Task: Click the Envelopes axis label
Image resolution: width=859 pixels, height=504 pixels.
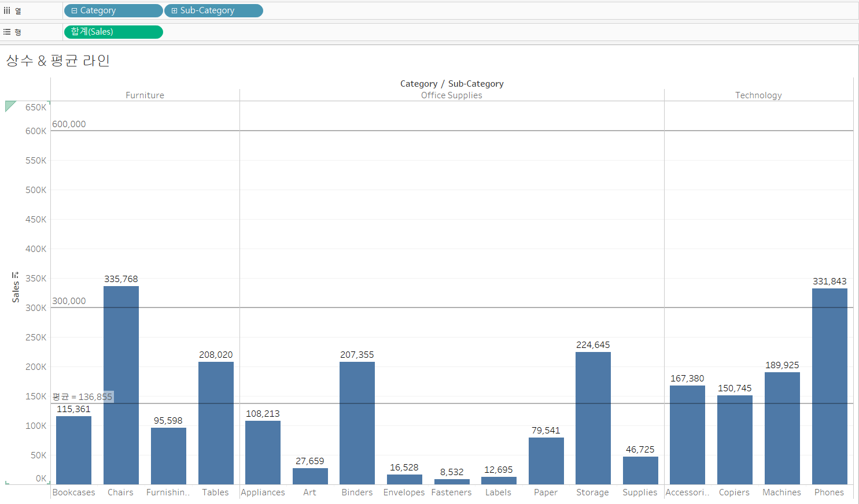Action: click(404, 492)
